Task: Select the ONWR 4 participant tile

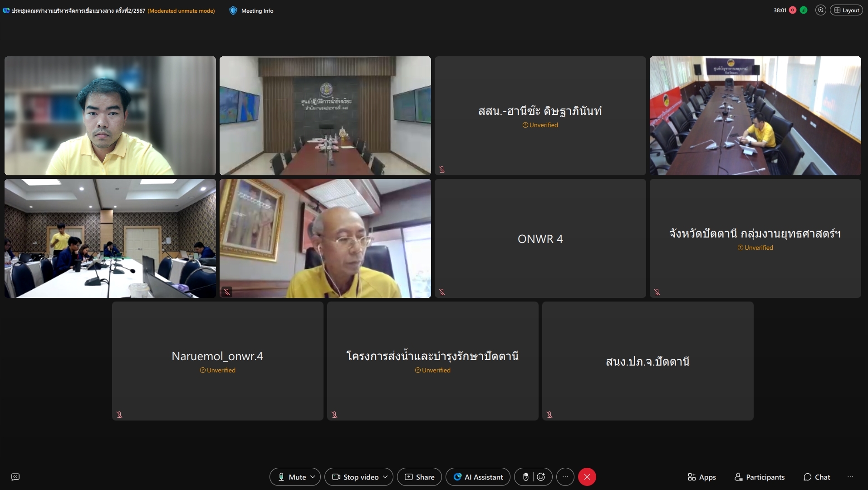Action: (540, 238)
